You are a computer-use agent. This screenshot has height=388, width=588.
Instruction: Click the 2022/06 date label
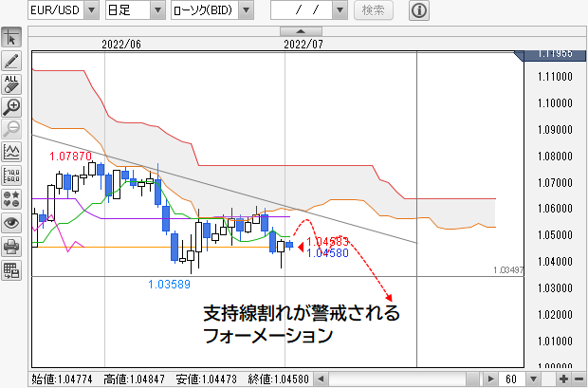pos(121,45)
